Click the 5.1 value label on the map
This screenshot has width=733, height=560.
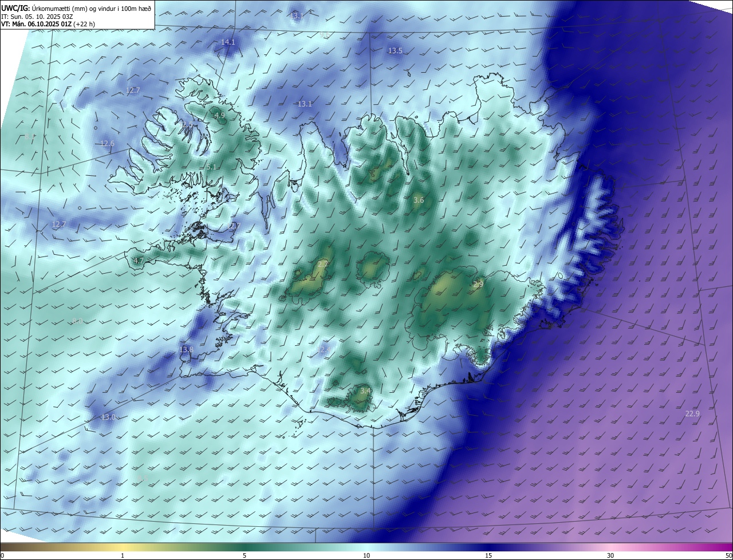(x=211, y=167)
